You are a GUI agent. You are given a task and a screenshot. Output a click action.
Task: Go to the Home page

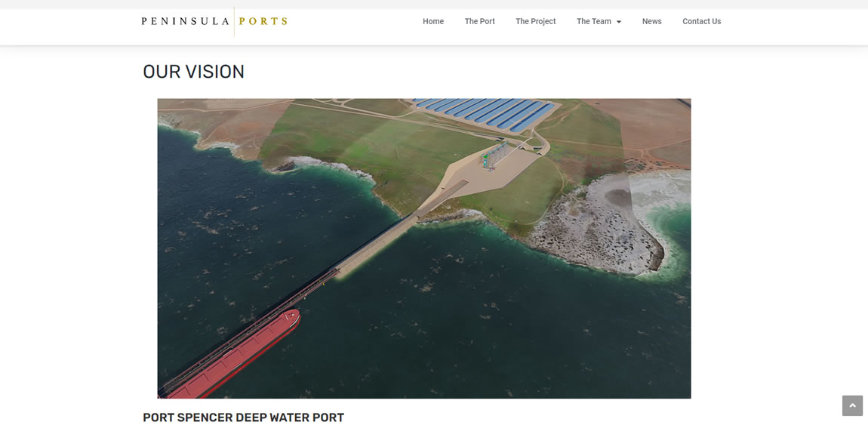pyautogui.click(x=433, y=22)
